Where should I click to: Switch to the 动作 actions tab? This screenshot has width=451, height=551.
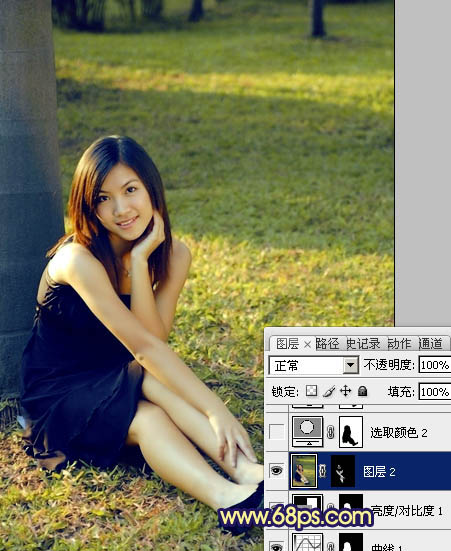(399, 344)
